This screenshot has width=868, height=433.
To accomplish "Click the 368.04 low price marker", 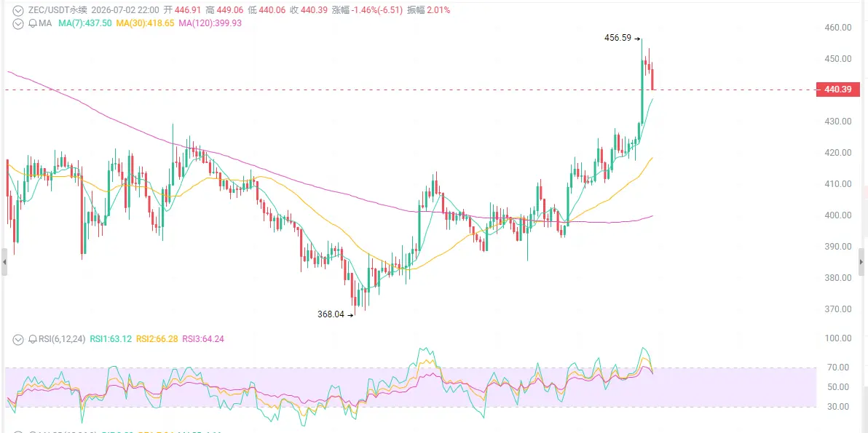I will point(331,314).
